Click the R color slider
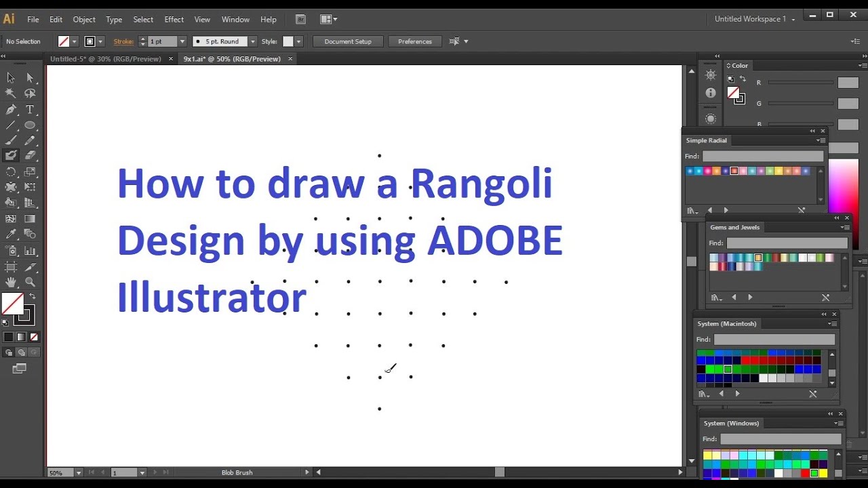Screen dimensions: 868x488 pyautogui.click(x=801, y=83)
